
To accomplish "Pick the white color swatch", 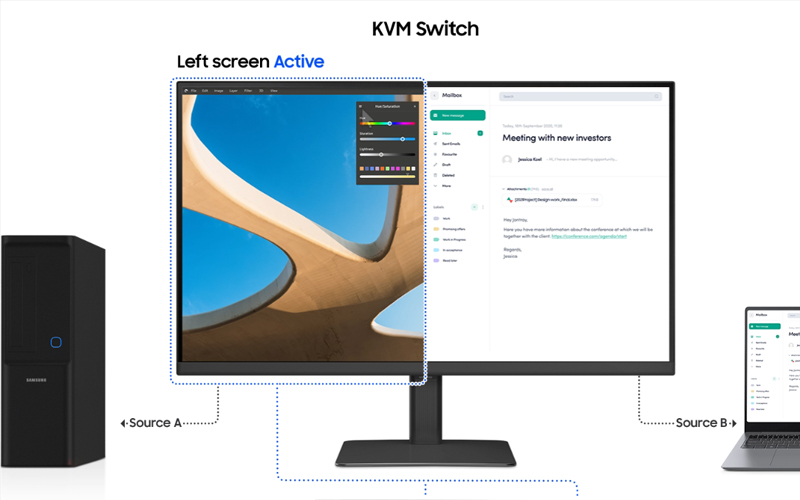I will tap(413, 168).
